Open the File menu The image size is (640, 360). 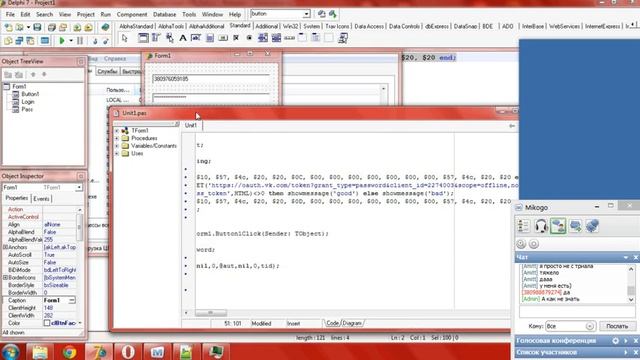pos(10,14)
